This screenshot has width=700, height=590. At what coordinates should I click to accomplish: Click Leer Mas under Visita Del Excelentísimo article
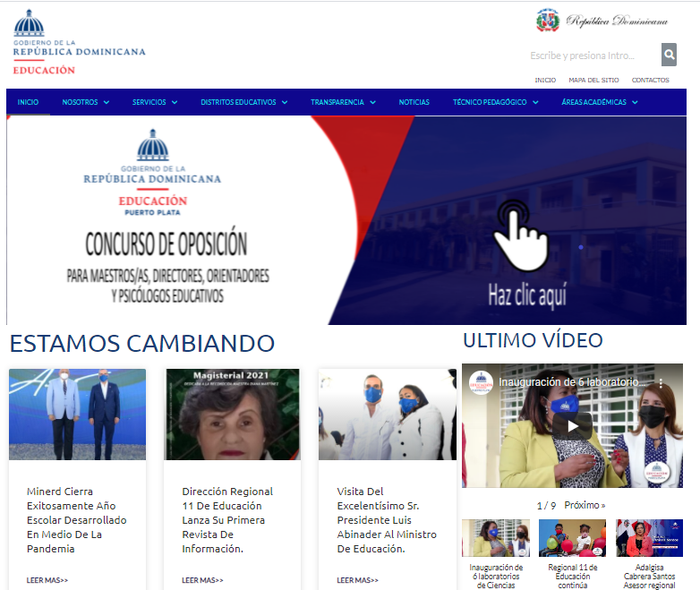point(357,580)
